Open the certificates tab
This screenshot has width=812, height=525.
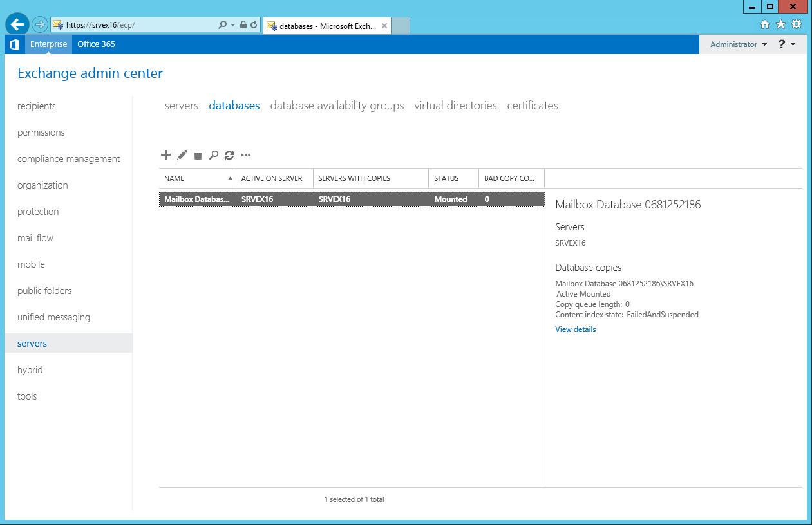point(533,106)
